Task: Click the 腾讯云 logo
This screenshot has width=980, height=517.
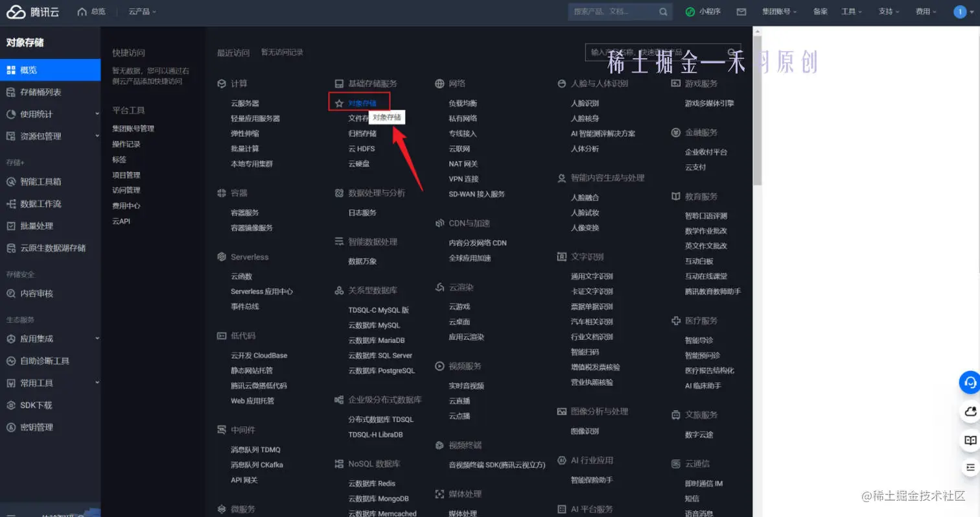Action: point(32,12)
